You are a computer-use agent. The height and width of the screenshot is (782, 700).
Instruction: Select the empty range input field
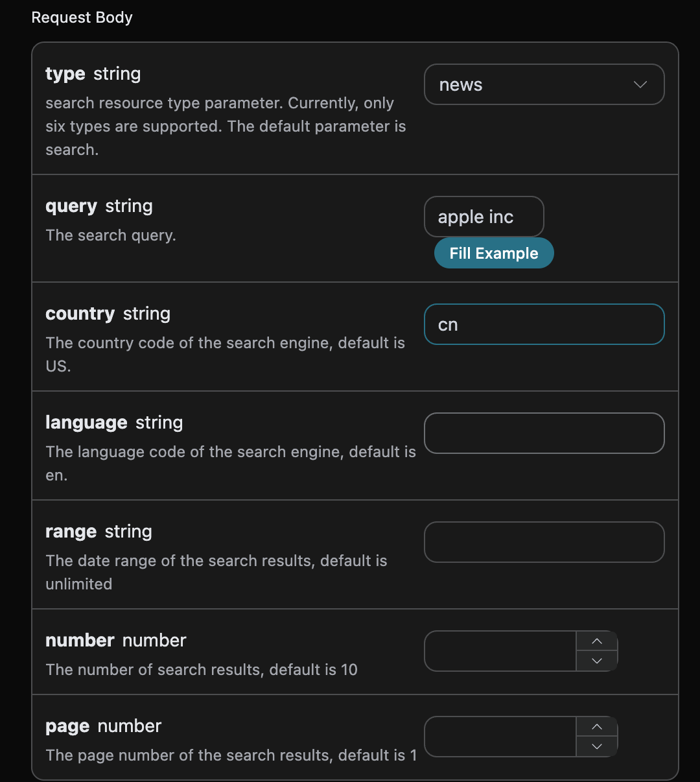click(544, 542)
